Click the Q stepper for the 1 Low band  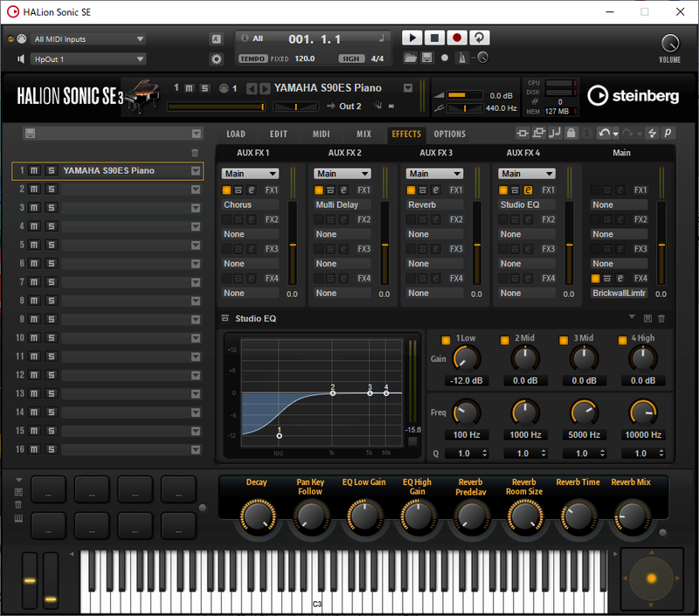pos(485,453)
